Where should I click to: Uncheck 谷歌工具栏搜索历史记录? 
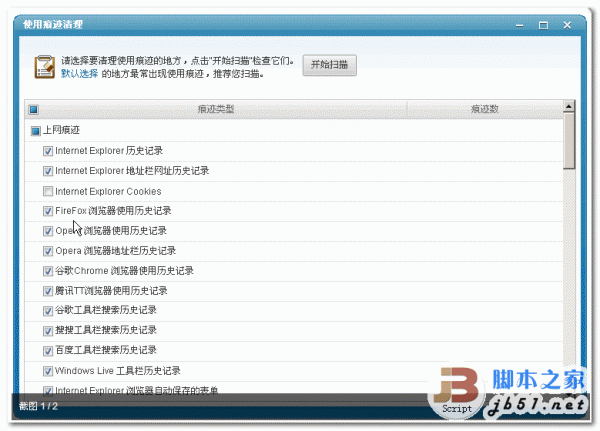pos(48,311)
